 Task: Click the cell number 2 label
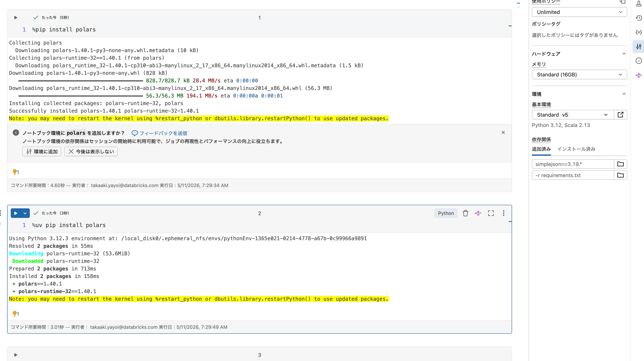(x=260, y=213)
